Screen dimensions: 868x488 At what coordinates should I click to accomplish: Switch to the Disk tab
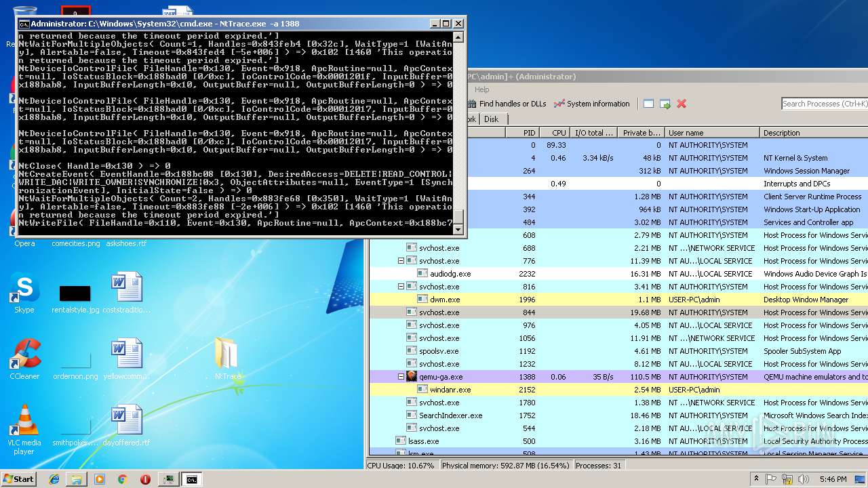pos(491,119)
